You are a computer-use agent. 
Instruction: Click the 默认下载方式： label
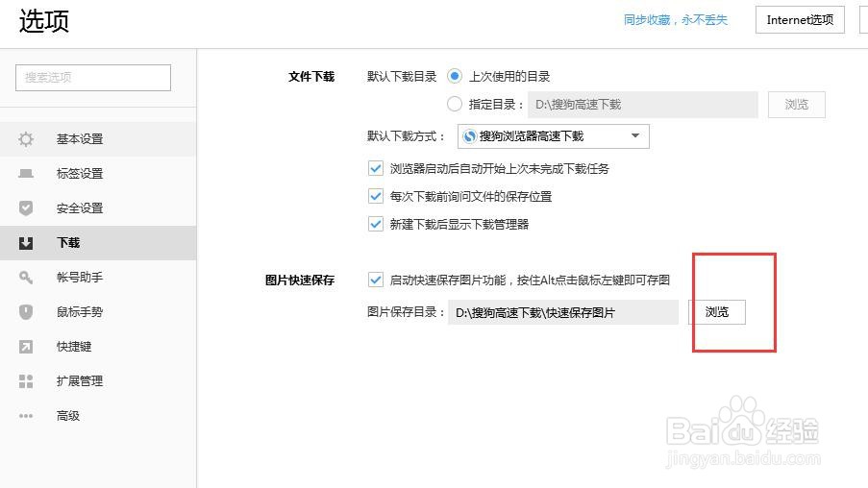(407, 136)
